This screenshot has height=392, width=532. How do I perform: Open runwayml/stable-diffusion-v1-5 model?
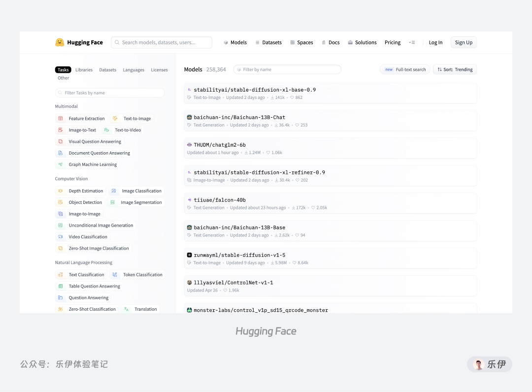(330, 259)
